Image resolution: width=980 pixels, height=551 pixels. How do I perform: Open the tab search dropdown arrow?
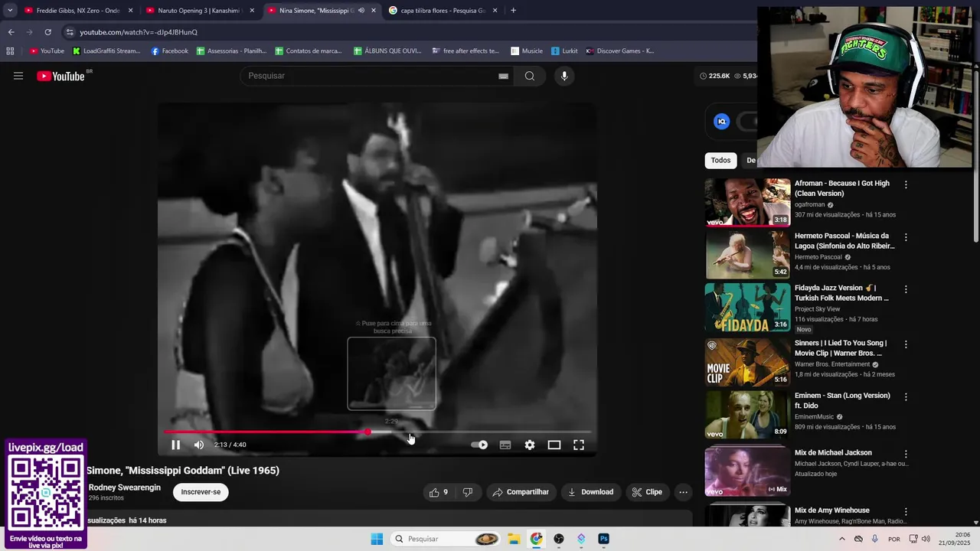pyautogui.click(x=10, y=11)
